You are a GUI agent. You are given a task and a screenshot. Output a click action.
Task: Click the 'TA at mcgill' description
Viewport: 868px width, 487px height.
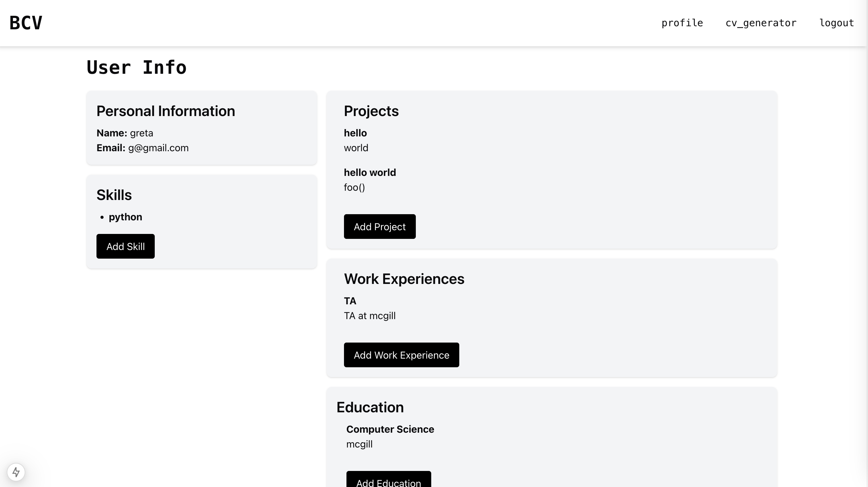(x=369, y=316)
